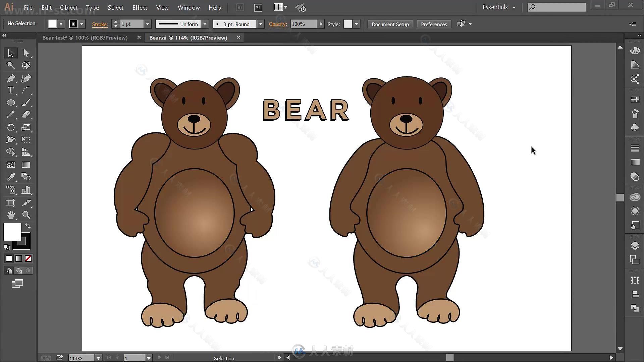Select the Selection tool arrow

click(x=11, y=53)
